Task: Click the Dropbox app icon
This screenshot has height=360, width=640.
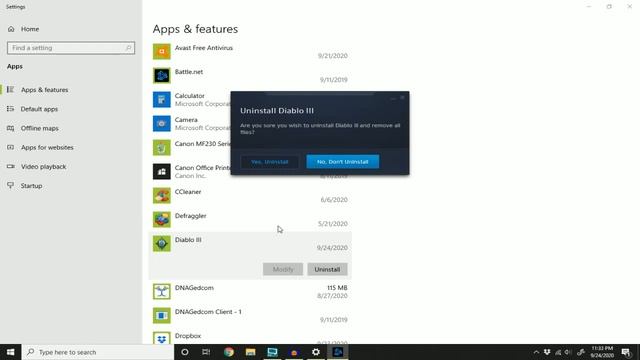Action: pyautogui.click(x=162, y=338)
